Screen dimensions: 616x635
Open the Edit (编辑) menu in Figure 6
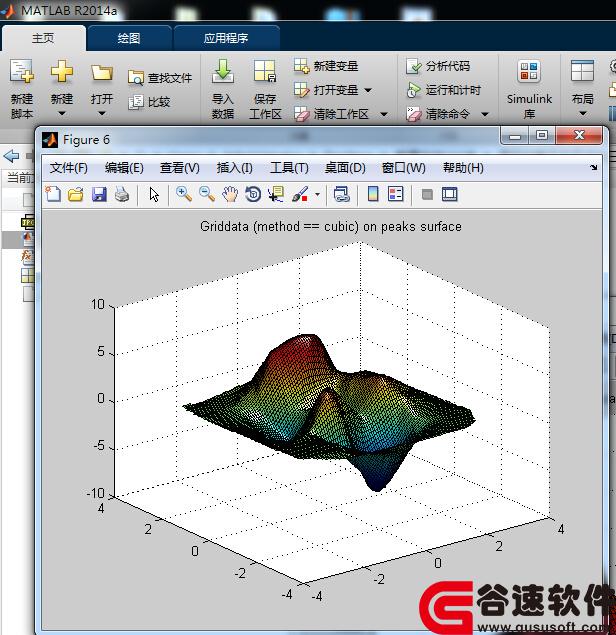click(124, 168)
